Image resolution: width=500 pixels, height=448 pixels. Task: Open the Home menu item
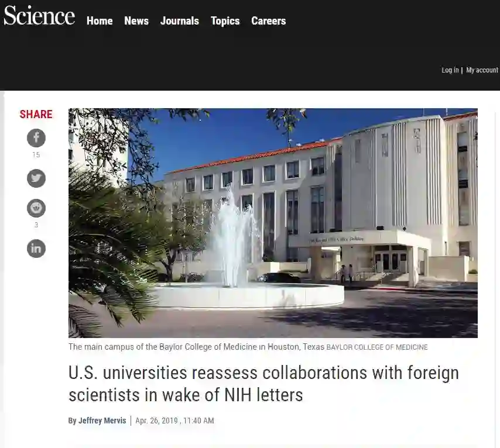point(100,20)
